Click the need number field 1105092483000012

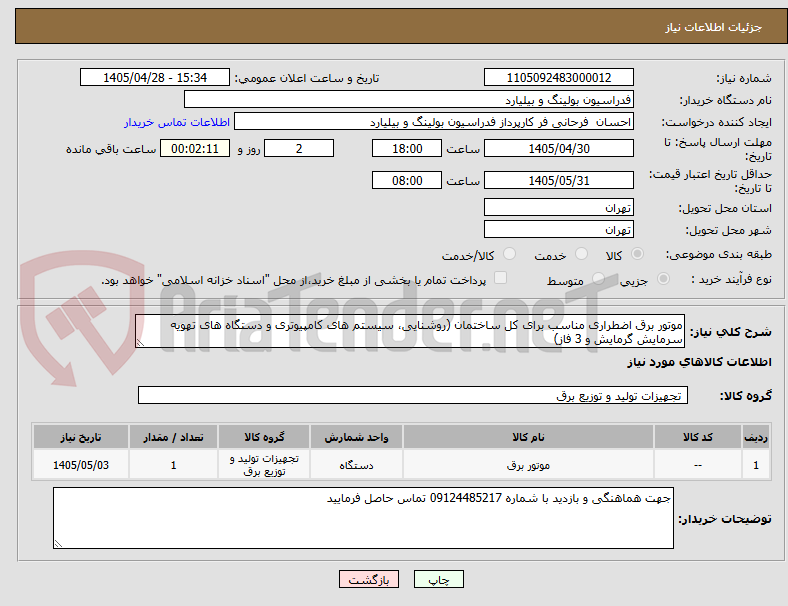tap(559, 77)
